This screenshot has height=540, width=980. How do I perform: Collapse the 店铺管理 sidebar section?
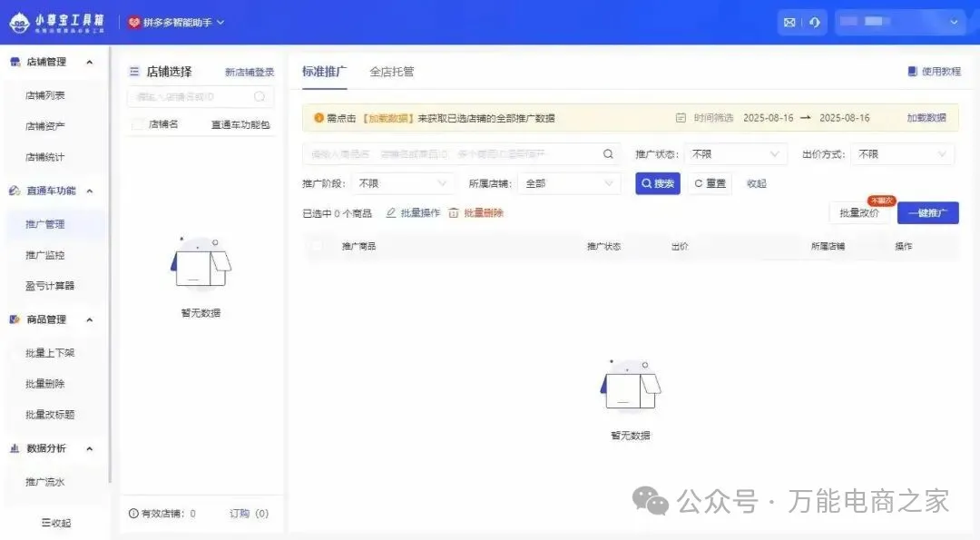[89, 62]
